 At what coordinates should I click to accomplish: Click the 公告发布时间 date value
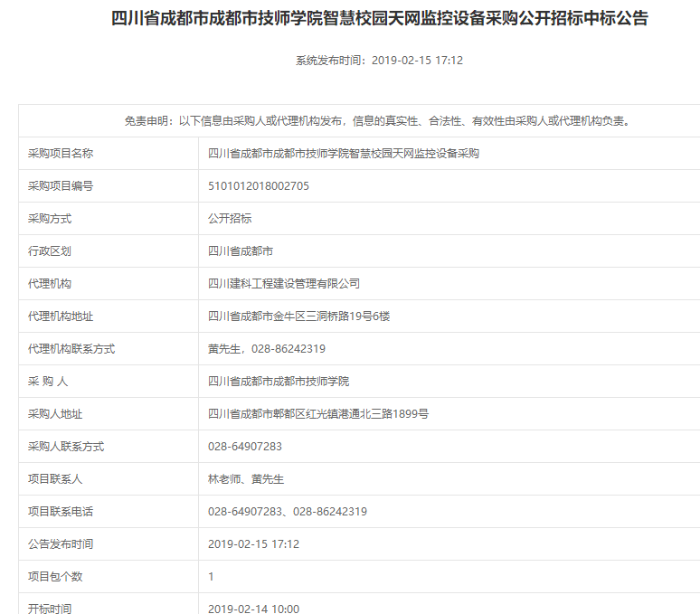(253, 544)
